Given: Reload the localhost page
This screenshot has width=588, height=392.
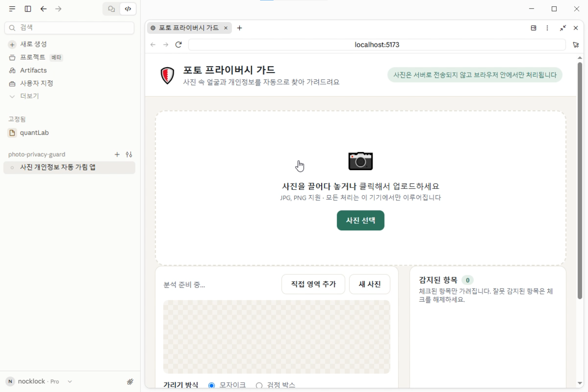Looking at the screenshot, I should coord(179,45).
